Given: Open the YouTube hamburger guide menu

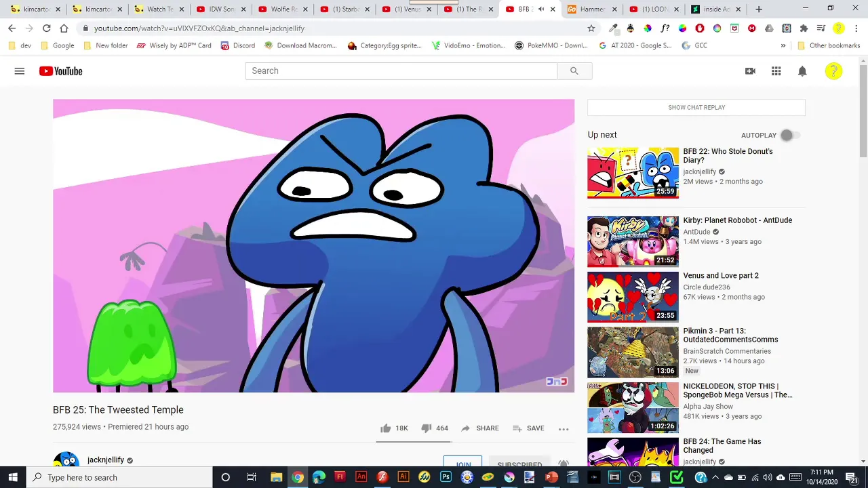Looking at the screenshot, I should (x=20, y=71).
